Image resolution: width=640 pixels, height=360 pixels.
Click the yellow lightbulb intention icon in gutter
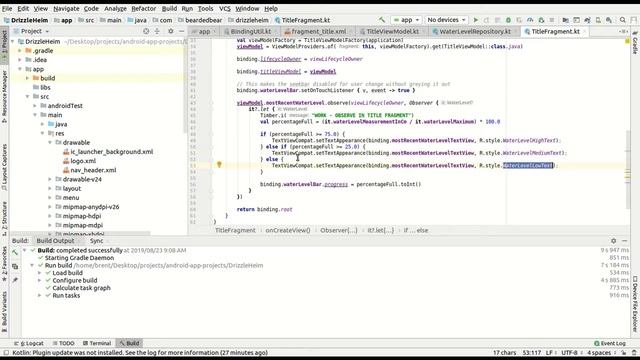pos(219,164)
